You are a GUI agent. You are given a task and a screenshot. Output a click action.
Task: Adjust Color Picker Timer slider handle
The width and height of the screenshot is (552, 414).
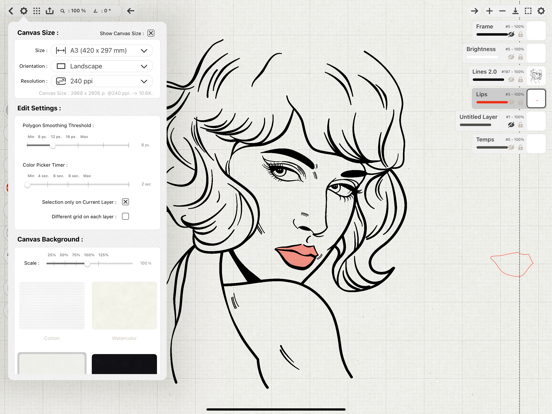[x=27, y=184]
